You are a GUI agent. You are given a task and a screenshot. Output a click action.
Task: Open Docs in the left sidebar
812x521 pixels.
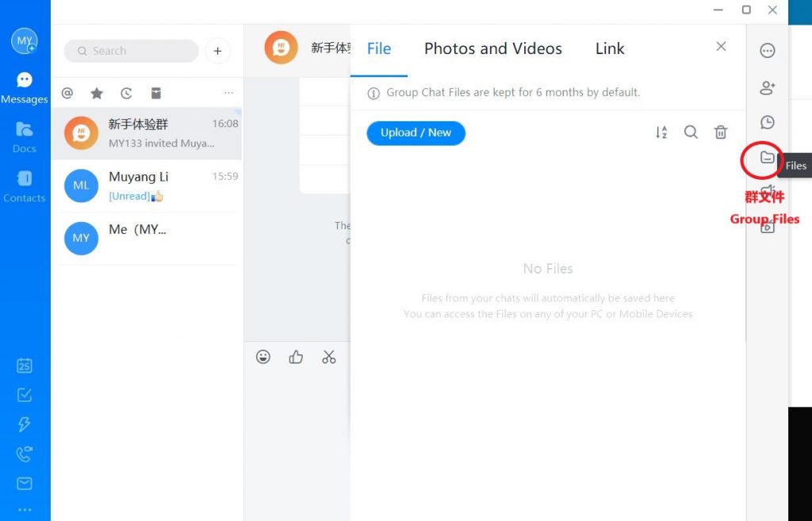(25, 136)
